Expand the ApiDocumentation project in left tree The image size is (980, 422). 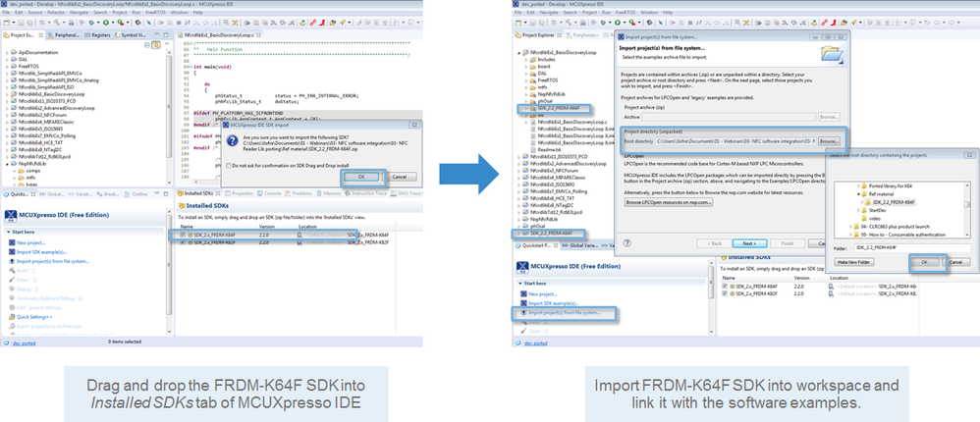7,53
